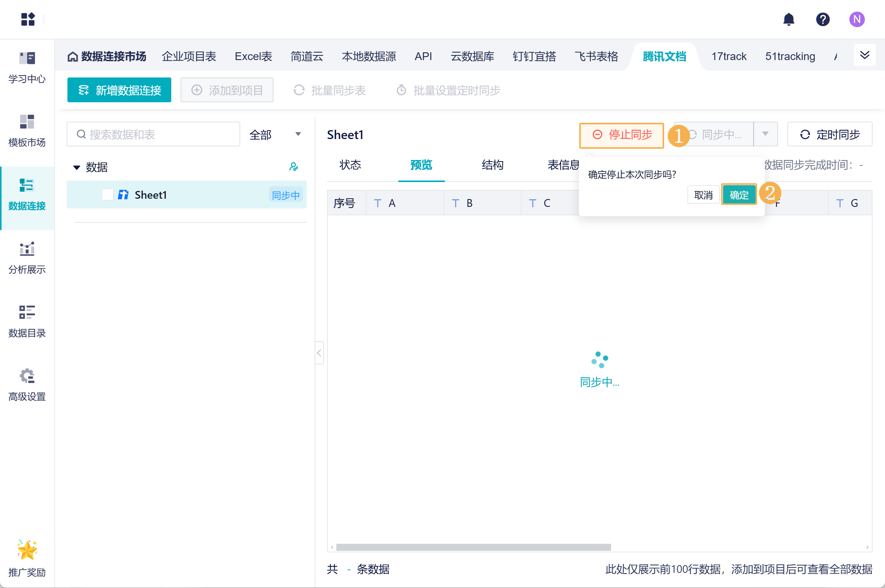The image size is (885, 588).
Task: Switch to the 结构 tab
Action: pyautogui.click(x=492, y=165)
